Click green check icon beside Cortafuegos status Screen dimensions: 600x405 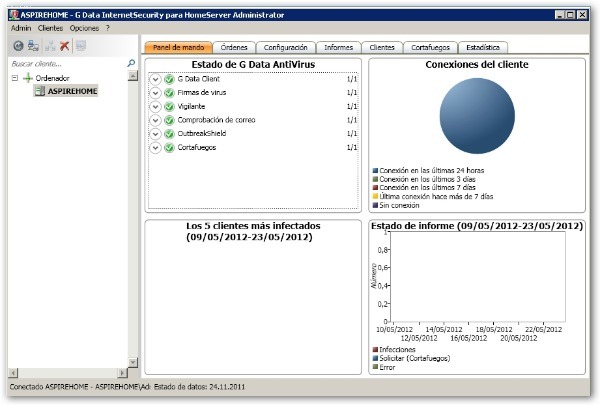(x=169, y=147)
